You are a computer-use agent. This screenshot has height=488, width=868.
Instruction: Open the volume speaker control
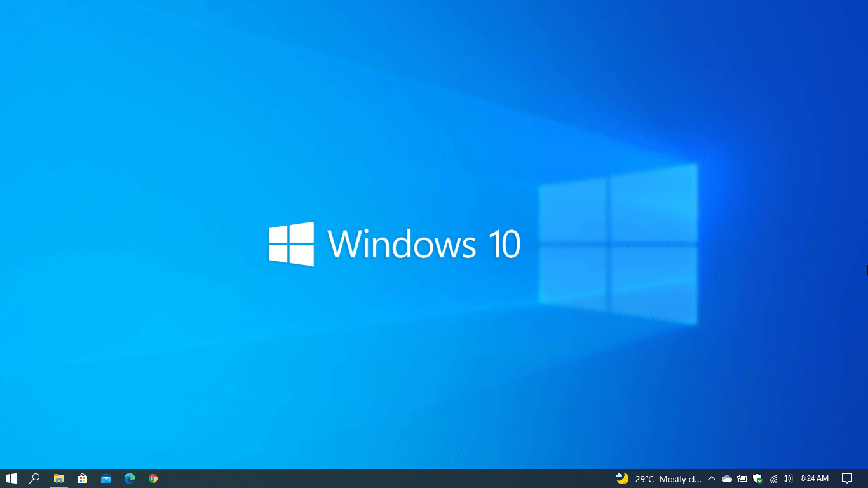click(x=788, y=478)
